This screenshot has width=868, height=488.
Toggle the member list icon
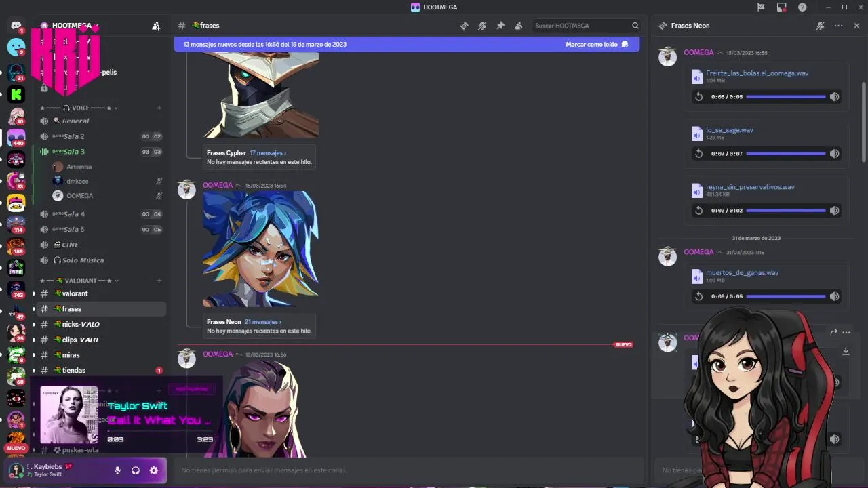[x=518, y=26]
